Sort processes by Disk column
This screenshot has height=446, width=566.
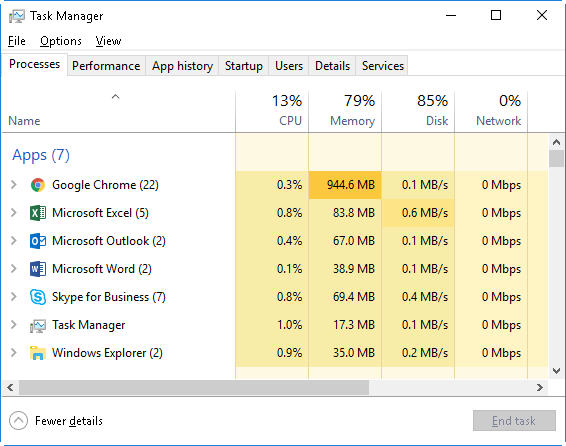(x=418, y=110)
